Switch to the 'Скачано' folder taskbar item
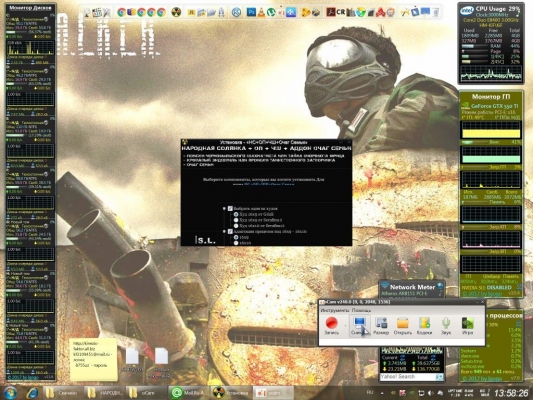 point(62,393)
